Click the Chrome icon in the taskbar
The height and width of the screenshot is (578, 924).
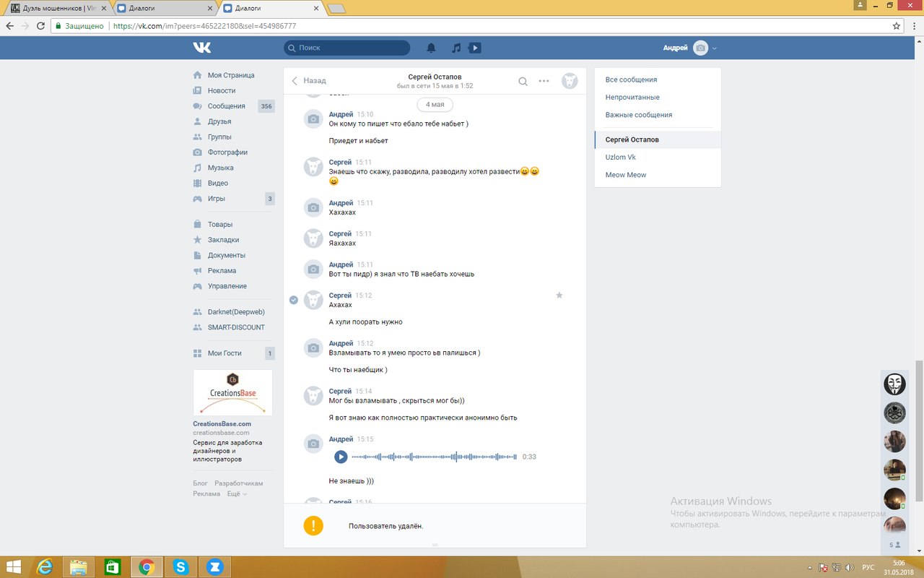[x=147, y=566]
